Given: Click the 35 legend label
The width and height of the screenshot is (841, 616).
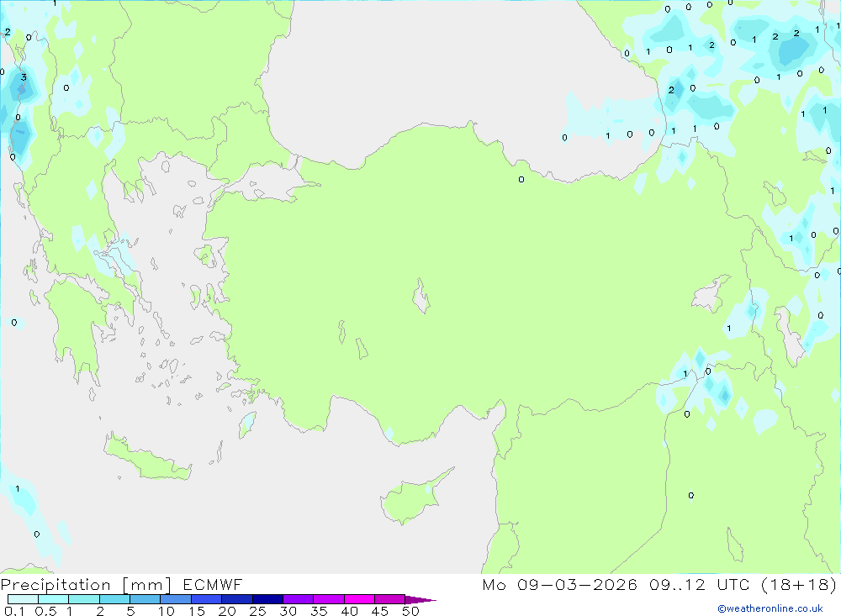Looking at the screenshot, I should (x=319, y=611).
